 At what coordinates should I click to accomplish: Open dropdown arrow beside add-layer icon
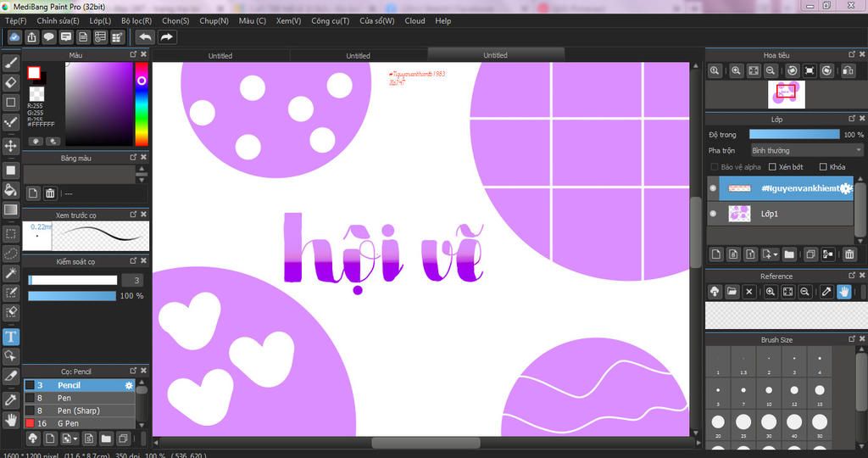(x=776, y=254)
